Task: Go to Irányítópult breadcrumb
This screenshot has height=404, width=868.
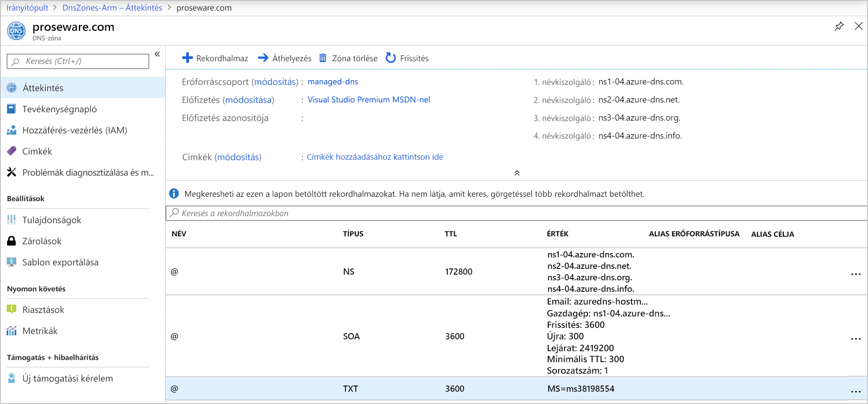Action: [x=27, y=8]
